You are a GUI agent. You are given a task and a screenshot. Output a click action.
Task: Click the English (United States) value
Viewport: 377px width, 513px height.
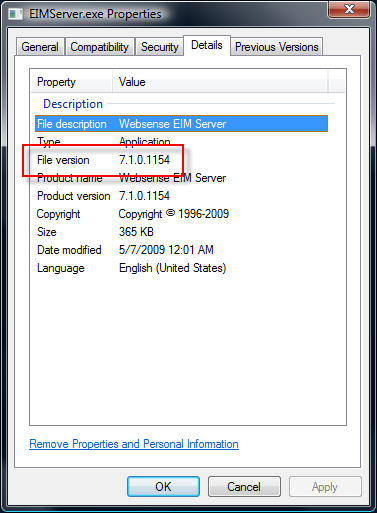click(x=173, y=268)
